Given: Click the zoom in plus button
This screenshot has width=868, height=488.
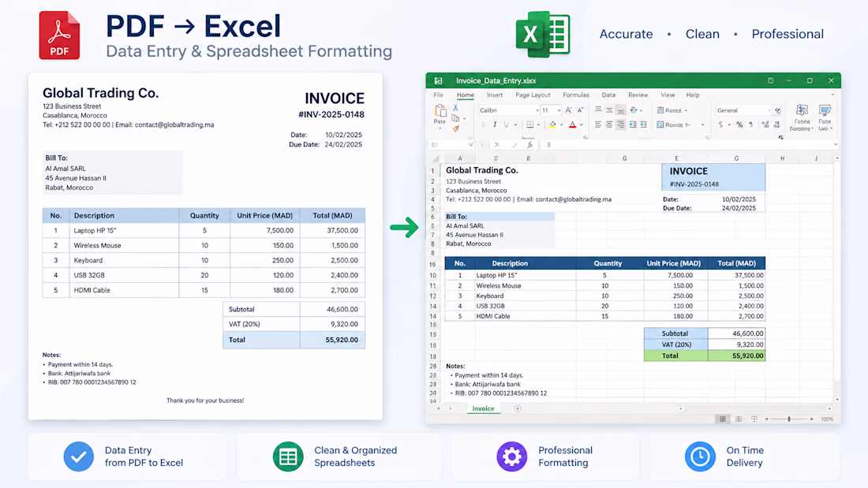Looking at the screenshot, I should (x=811, y=419).
